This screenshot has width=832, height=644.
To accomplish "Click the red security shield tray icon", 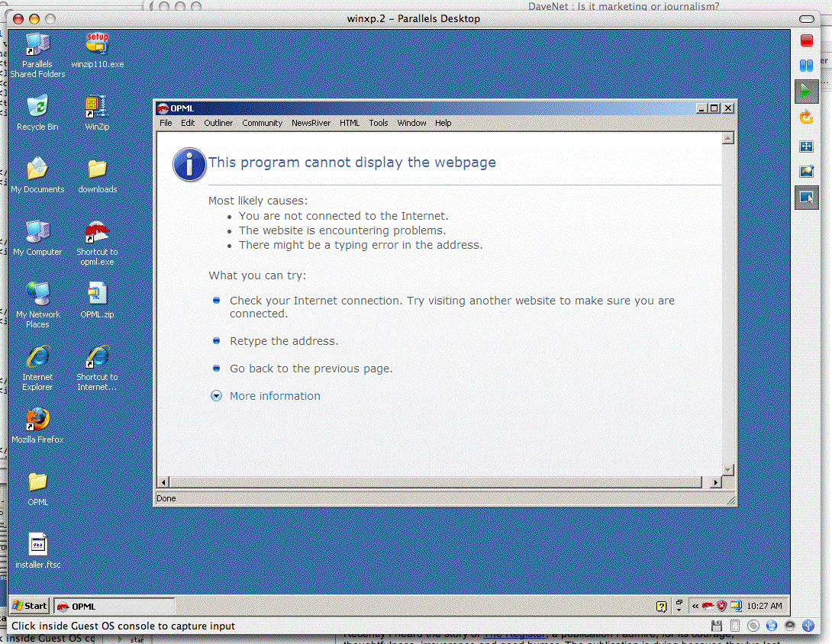I will [721, 606].
